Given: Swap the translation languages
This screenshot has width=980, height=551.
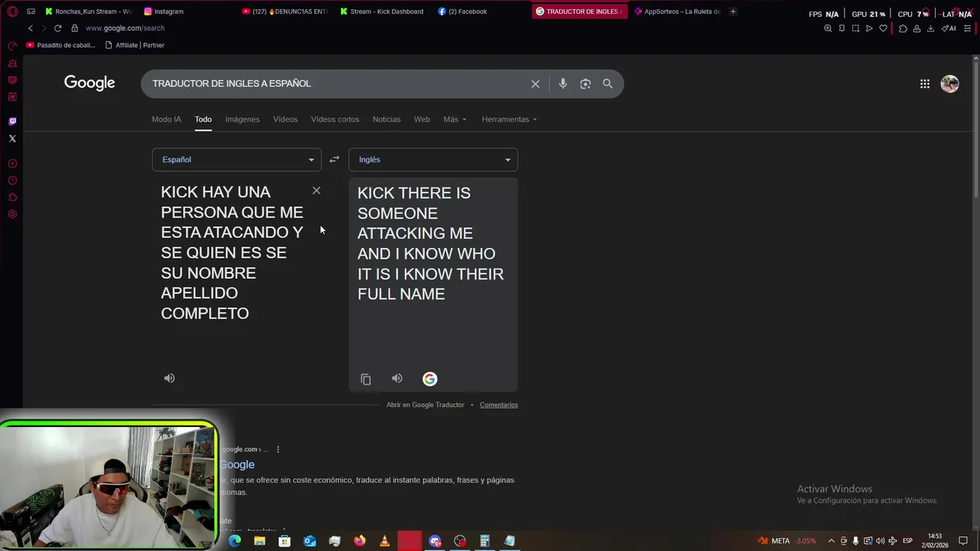Looking at the screenshot, I should coord(334,159).
